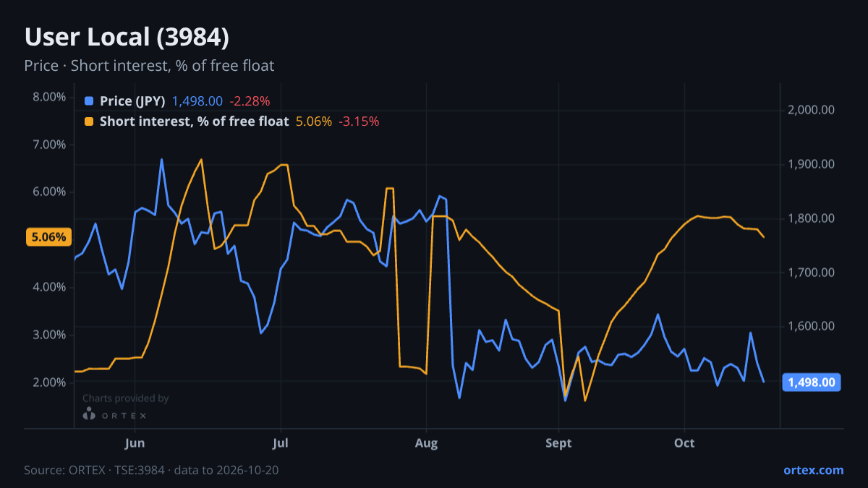This screenshot has width=868, height=488.
Task: Click the 1,600.00 right axis label
Action: (812, 326)
